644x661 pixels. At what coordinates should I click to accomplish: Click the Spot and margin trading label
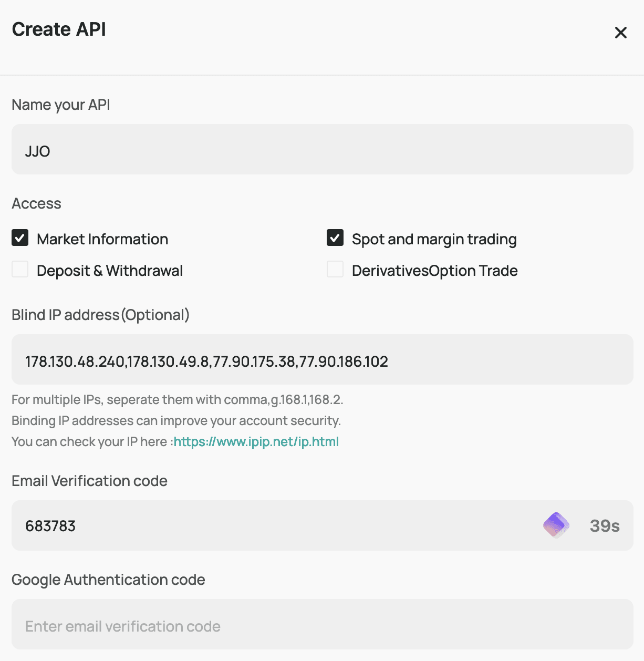pos(434,240)
